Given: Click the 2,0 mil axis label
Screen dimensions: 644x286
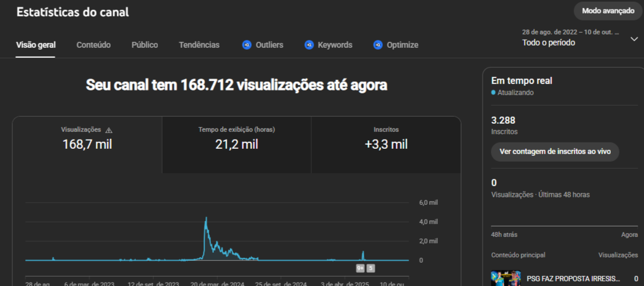Looking at the screenshot, I should point(428,240).
